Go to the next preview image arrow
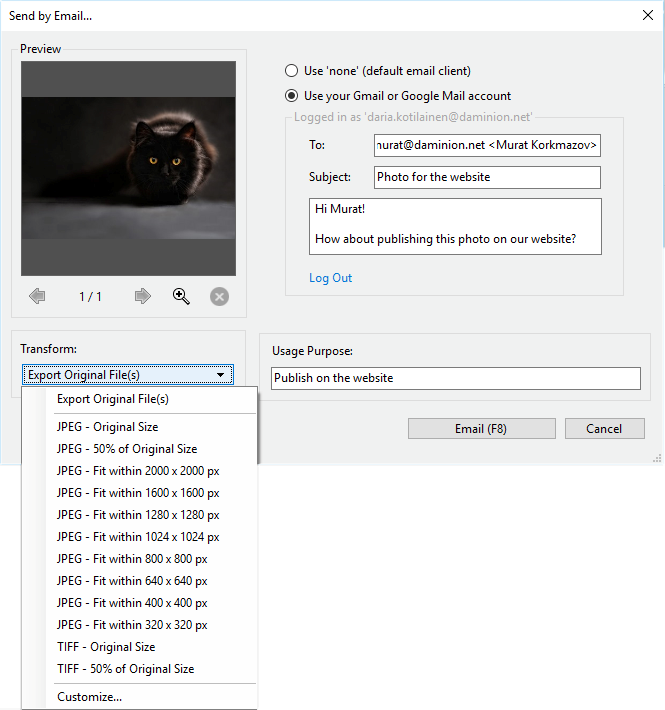Screen dimensions: 665x710 [x=143, y=297]
